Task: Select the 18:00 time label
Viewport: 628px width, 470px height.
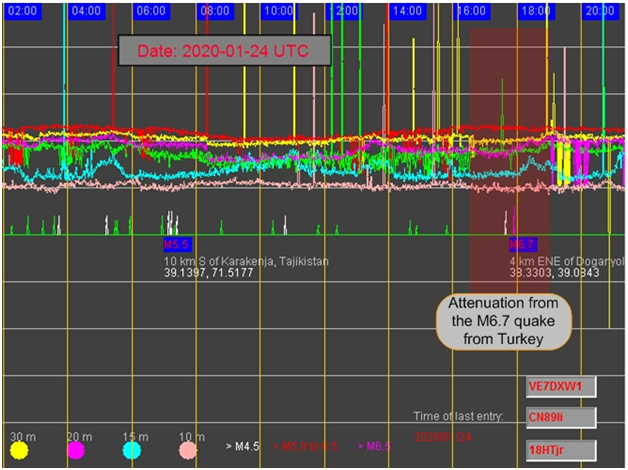Action: [x=536, y=10]
